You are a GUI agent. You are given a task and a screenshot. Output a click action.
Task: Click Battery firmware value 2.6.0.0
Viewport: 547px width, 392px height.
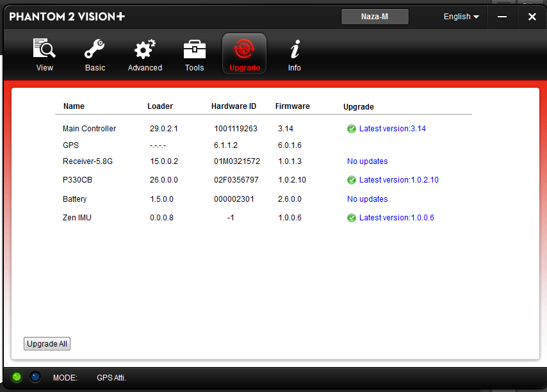(290, 199)
